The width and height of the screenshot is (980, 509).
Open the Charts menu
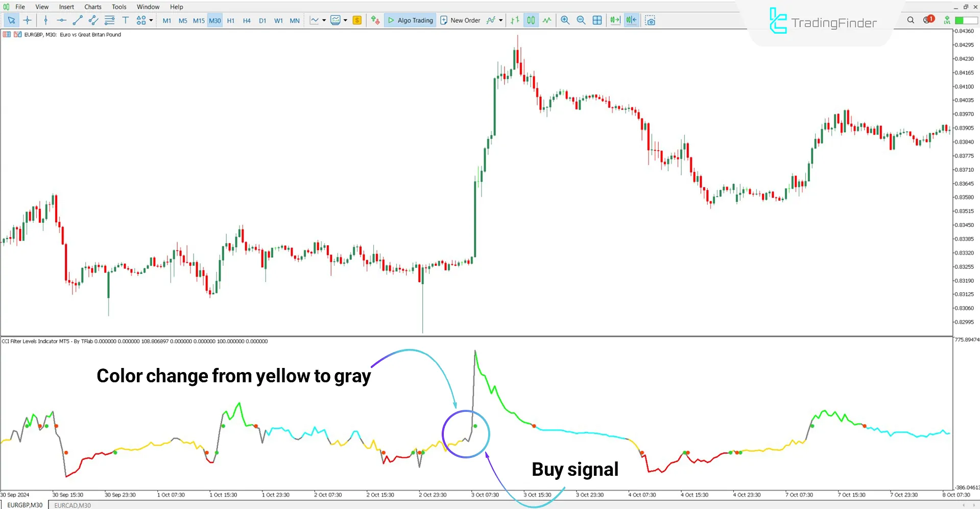pyautogui.click(x=92, y=7)
